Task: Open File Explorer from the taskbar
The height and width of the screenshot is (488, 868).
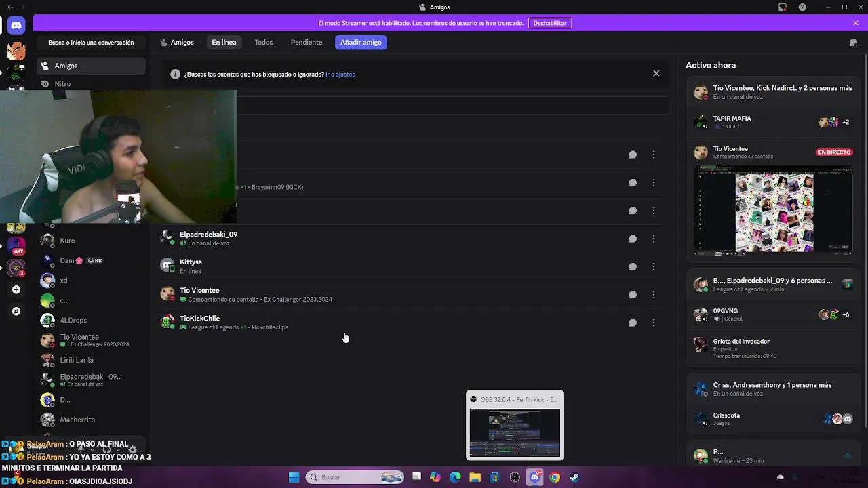Action: tap(475, 477)
